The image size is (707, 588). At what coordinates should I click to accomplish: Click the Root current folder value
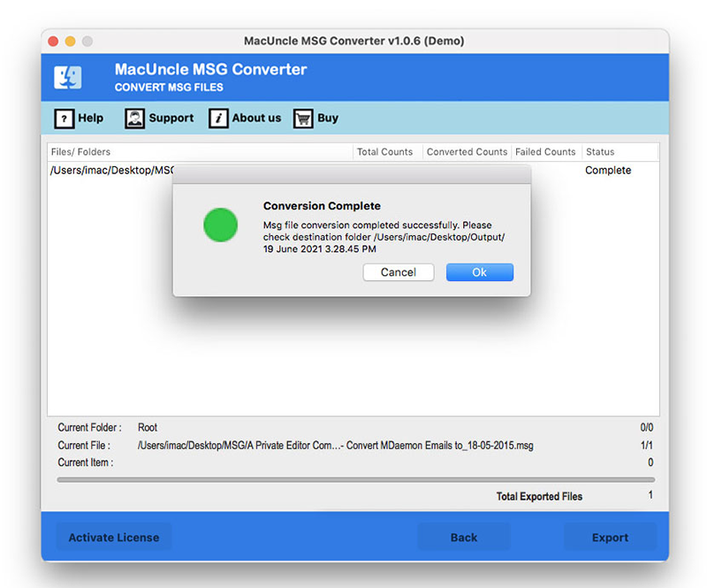coord(148,427)
